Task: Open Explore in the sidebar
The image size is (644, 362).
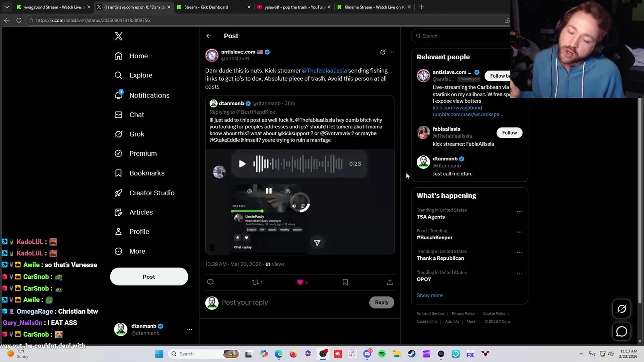Action: coord(133,75)
